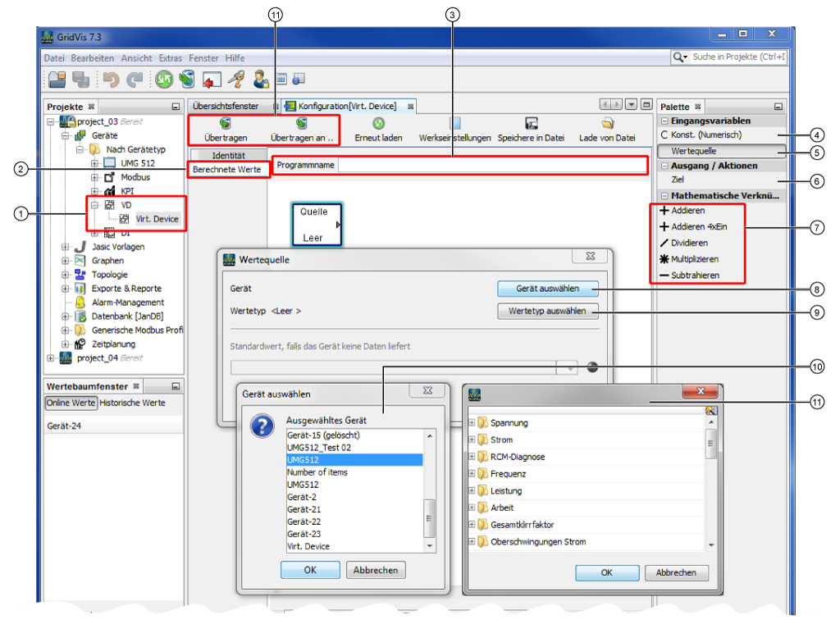This screenshot has height=638, width=840.
Task: Click the Programmname input field
Action: (x=492, y=165)
